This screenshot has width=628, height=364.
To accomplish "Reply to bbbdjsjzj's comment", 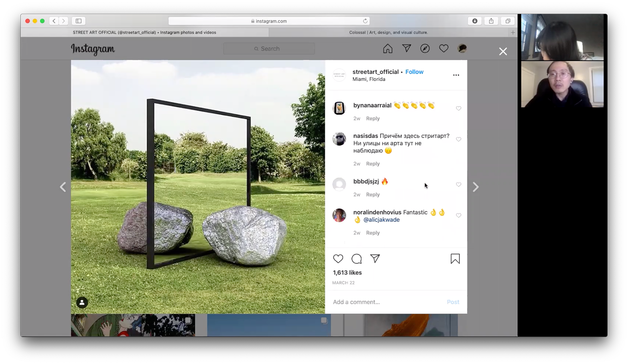I will [373, 194].
